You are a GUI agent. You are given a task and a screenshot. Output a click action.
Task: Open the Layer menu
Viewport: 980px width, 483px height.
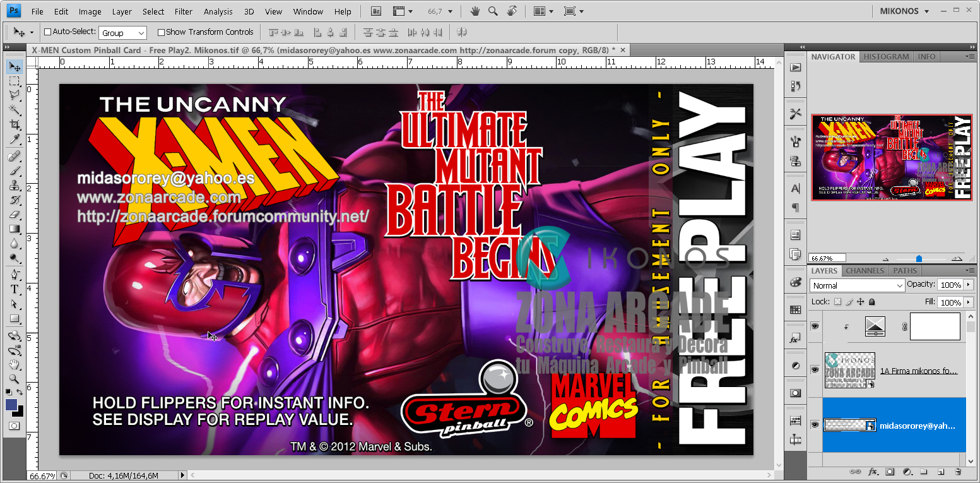point(122,11)
